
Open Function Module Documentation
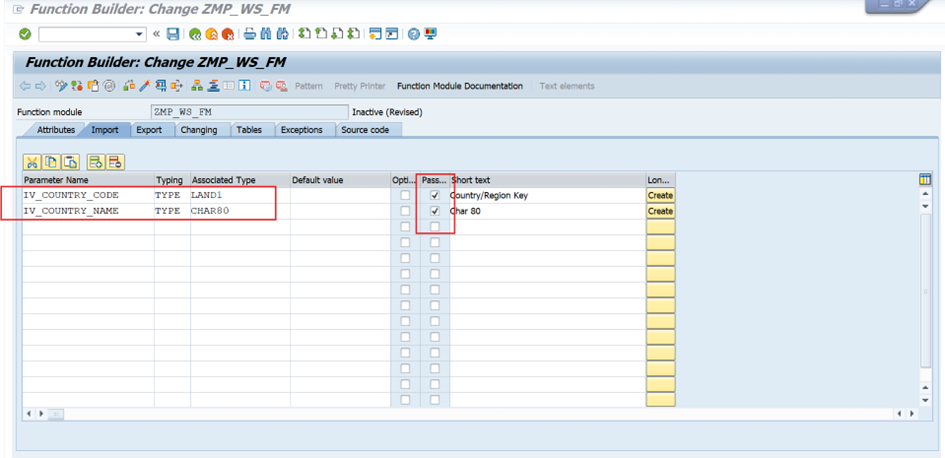(460, 86)
